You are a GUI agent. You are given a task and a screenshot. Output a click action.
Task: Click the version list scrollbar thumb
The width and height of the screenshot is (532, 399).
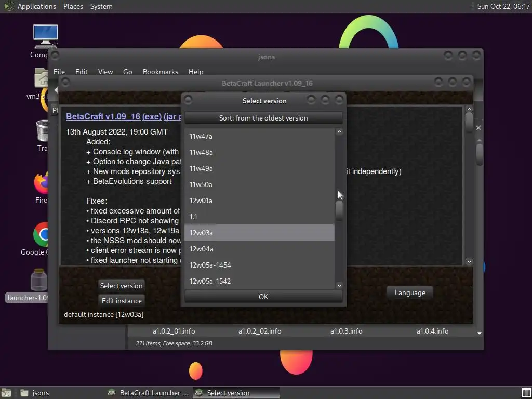(339, 211)
